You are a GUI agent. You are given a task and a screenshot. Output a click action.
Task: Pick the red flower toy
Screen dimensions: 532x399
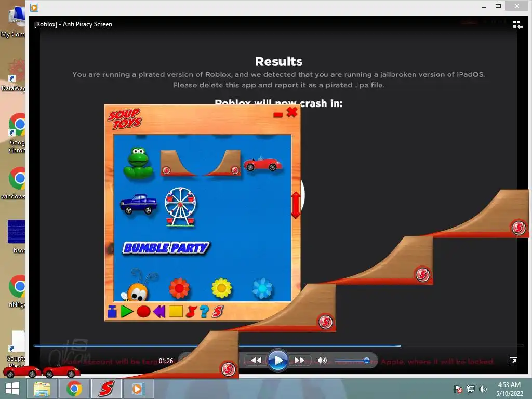179,288
